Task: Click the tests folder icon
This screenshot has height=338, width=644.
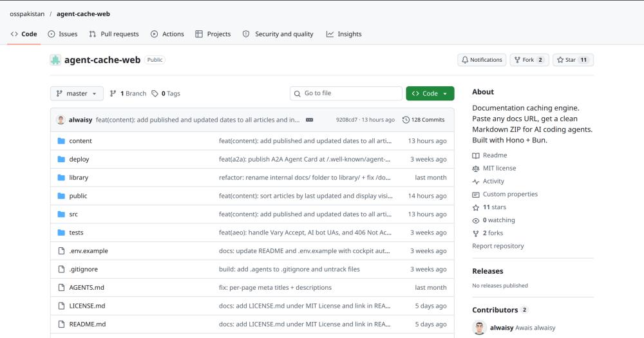Action: tap(61, 232)
